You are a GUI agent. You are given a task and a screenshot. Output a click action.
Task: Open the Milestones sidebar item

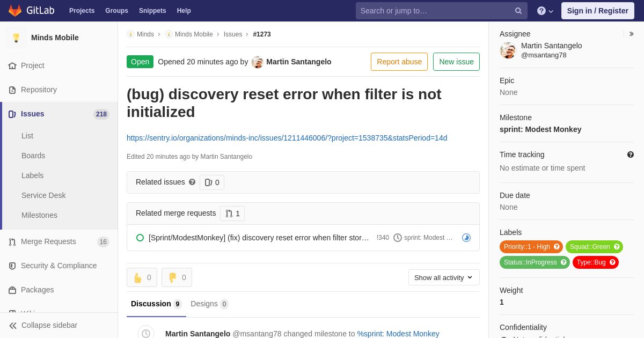tap(39, 215)
